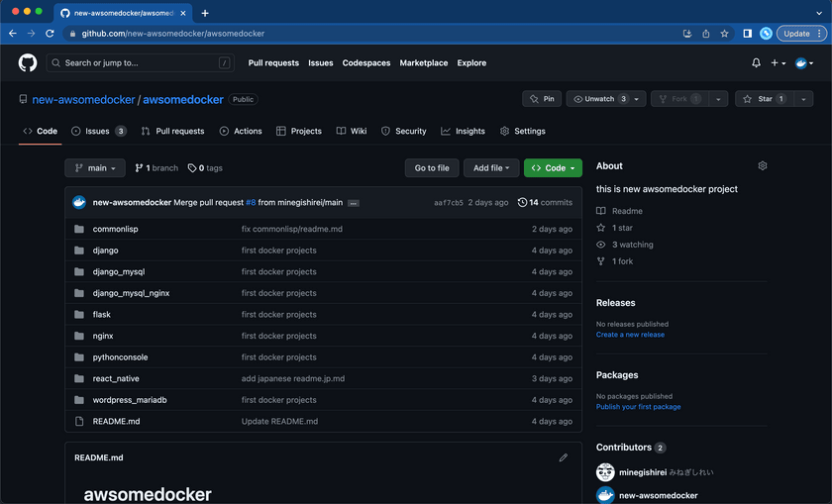The height and width of the screenshot is (504, 832).
Task: Open the Add file dropdown
Action: coord(491,168)
